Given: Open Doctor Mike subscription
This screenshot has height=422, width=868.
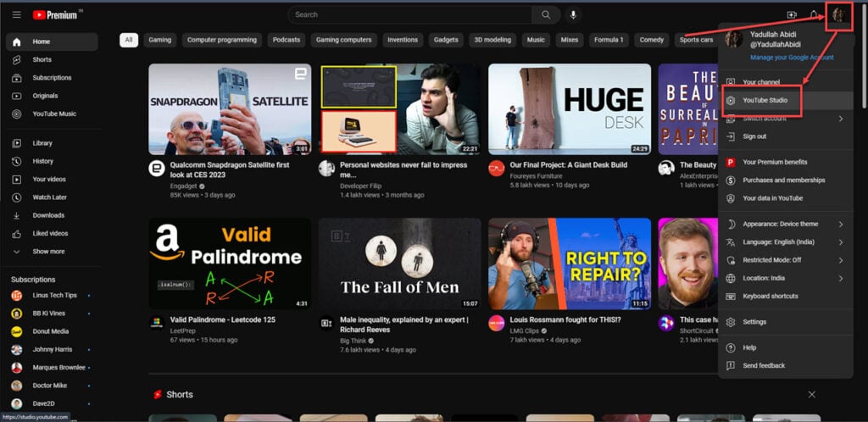Looking at the screenshot, I should 52,386.
